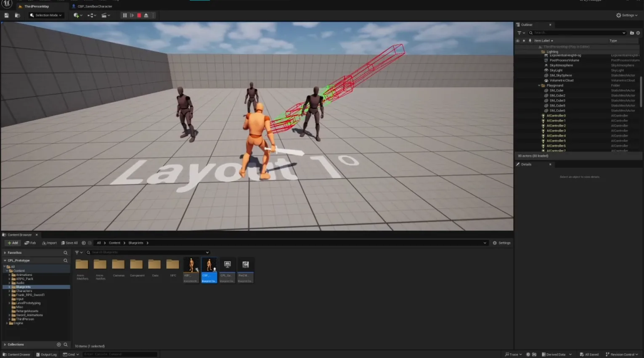Select the Lighting folder in Outliner

click(552, 52)
